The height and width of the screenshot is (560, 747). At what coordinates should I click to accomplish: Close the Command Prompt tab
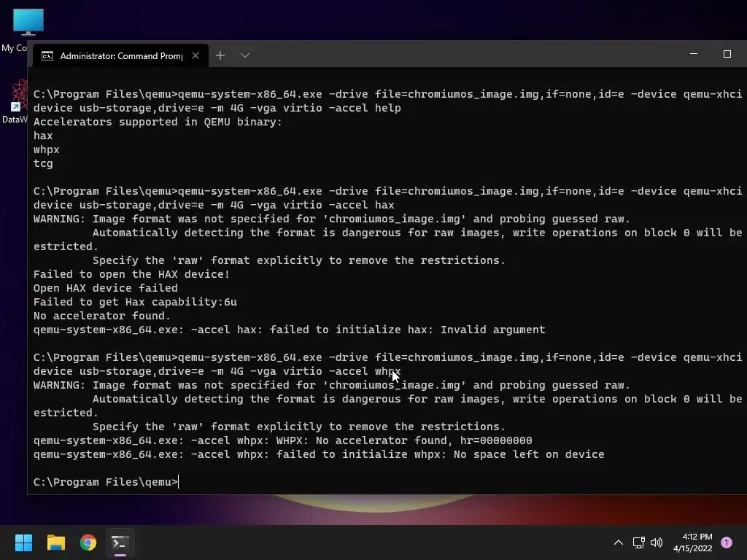pos(196,55)
